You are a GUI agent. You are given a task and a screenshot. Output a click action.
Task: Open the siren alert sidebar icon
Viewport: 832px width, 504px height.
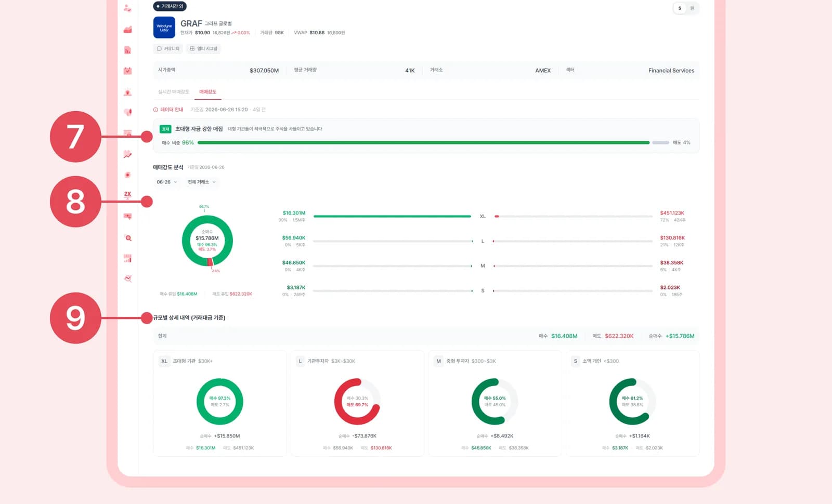[x=127, y=92]
